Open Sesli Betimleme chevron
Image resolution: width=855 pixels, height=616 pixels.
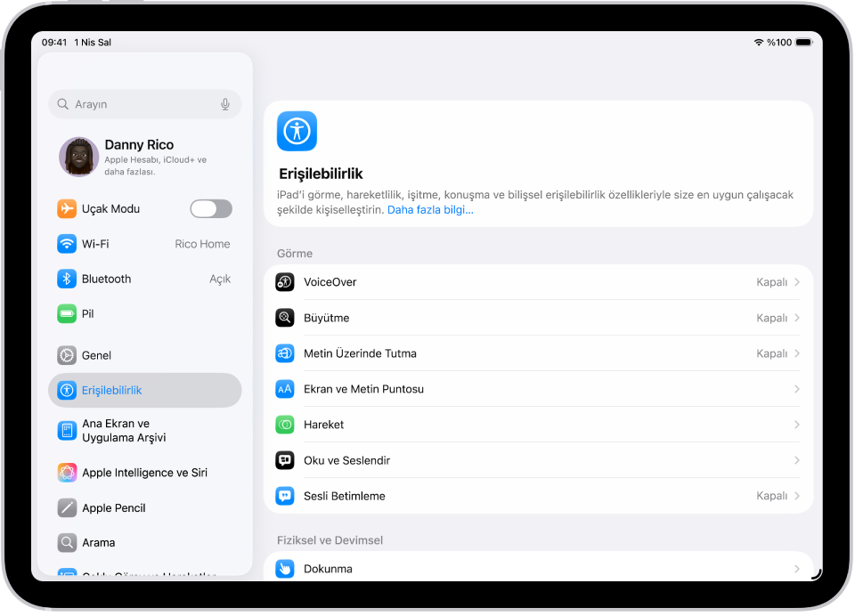click(x=796, y=496)
